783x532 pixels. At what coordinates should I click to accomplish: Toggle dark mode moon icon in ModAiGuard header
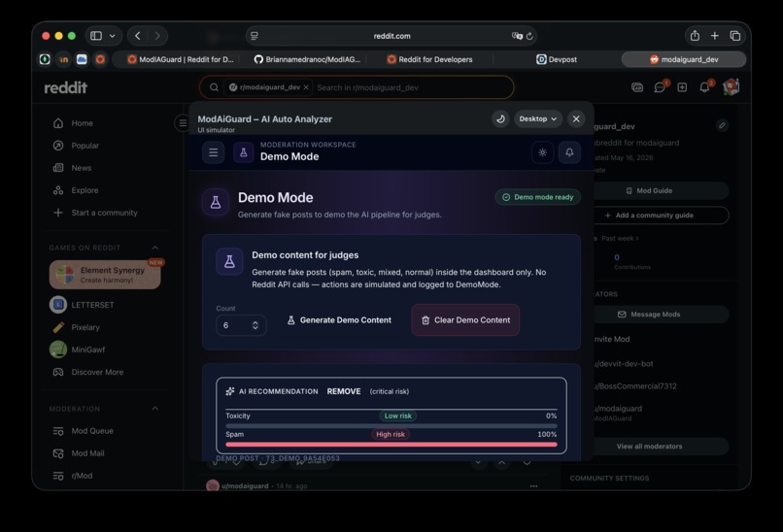point(500,118)
